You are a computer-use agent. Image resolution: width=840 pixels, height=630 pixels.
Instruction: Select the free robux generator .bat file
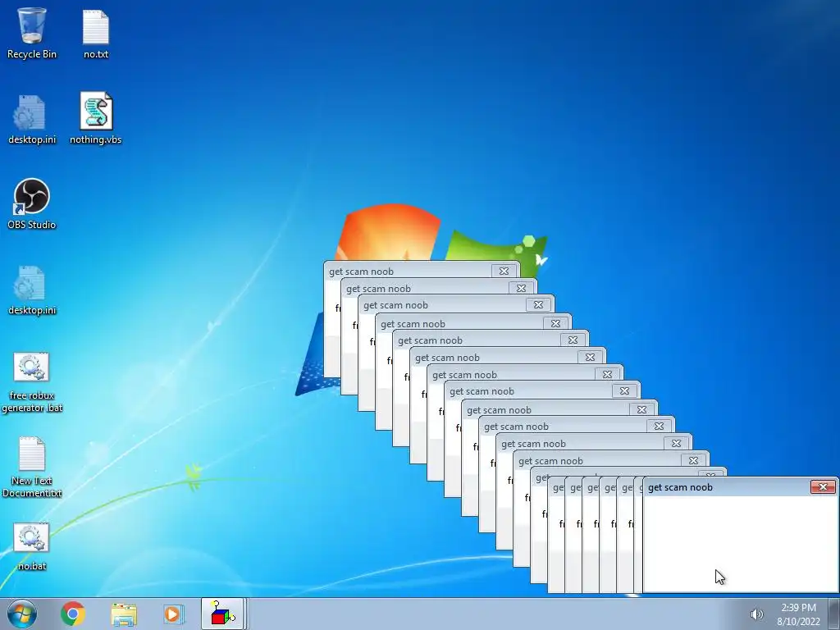pos(32,382)
